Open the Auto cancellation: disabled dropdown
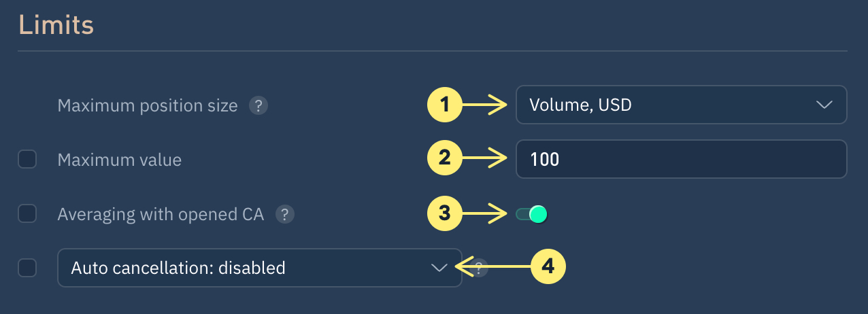Image resolution: width=868 pixels, height=314 pixels. click(x=258, y=268)
